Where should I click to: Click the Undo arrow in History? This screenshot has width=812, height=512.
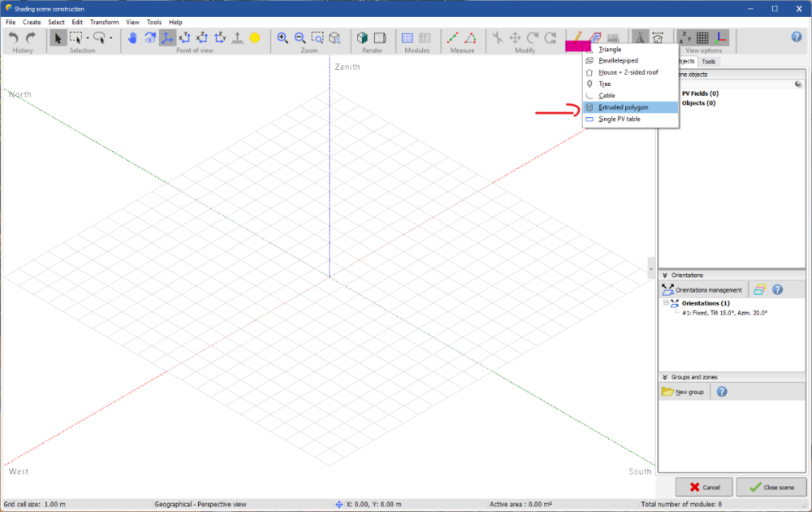click(14, 37)
